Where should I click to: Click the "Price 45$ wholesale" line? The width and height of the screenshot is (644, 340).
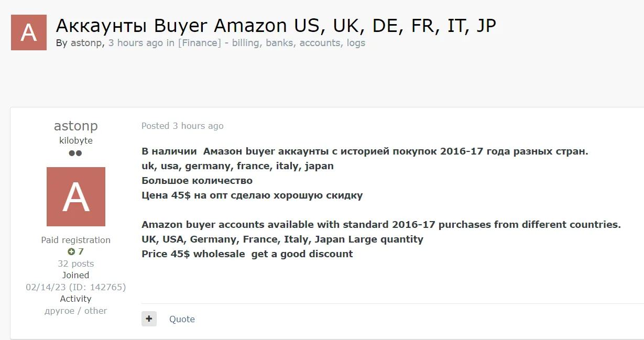(x=247, y=254)
